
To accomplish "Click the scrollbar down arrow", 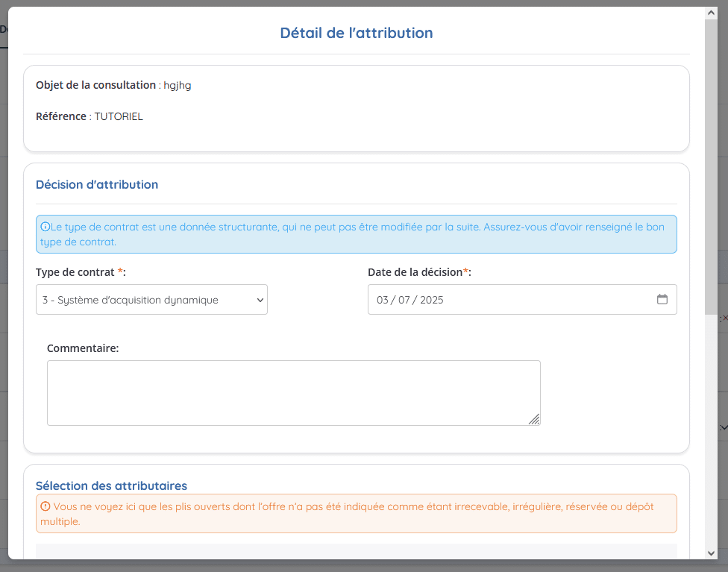I will click(x=711, y=553).
